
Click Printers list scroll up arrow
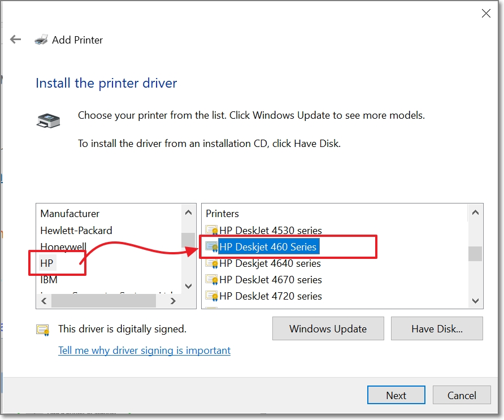pos(475,212)
